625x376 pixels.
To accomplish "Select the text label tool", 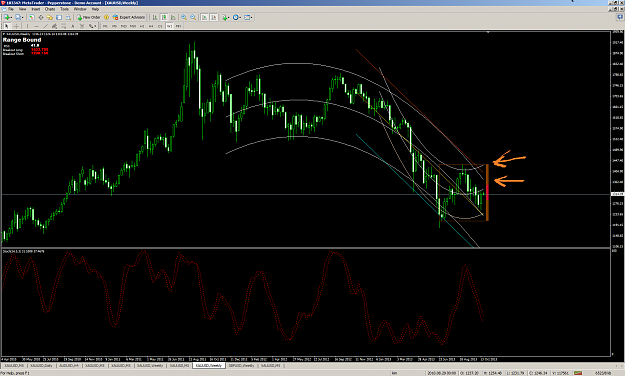I will [82, 26].
